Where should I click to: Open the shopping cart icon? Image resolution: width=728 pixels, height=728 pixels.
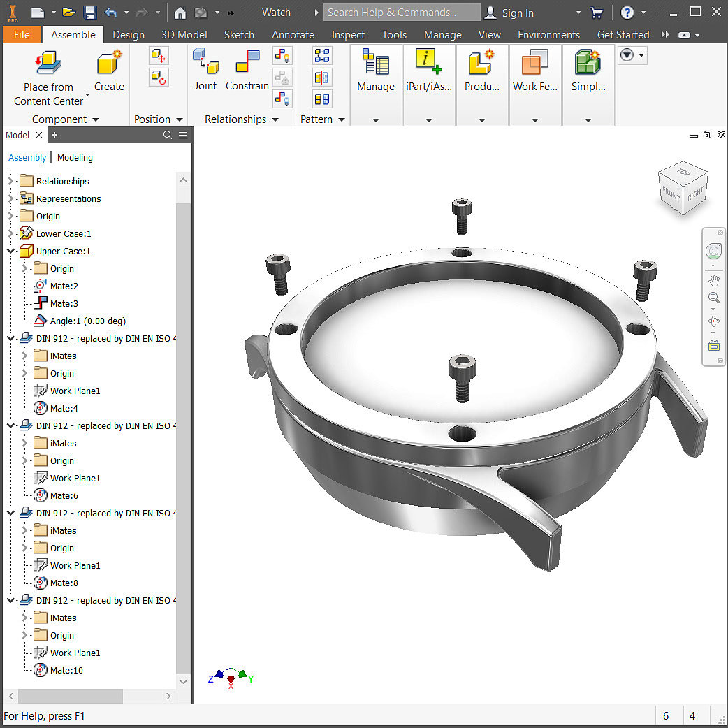click(597, 13)
